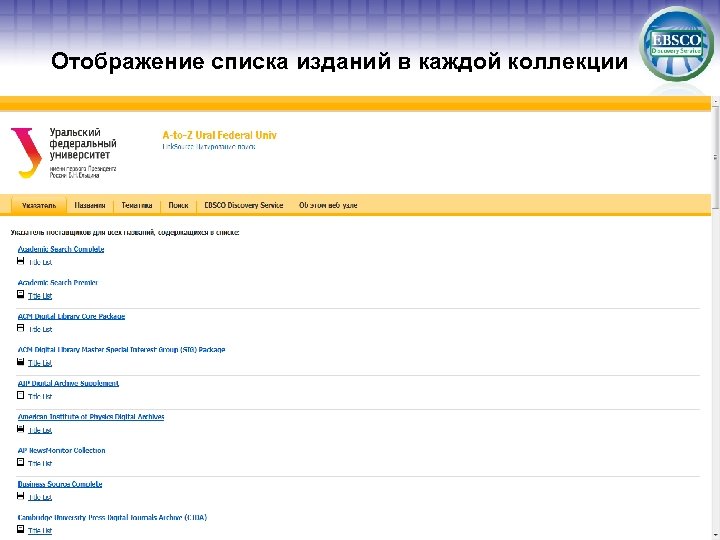Image resolution: width=720 pixels, height=540 pixels.
Task: Open Title List under AP NewsMonitor Collection
Action: pos(40,464)
